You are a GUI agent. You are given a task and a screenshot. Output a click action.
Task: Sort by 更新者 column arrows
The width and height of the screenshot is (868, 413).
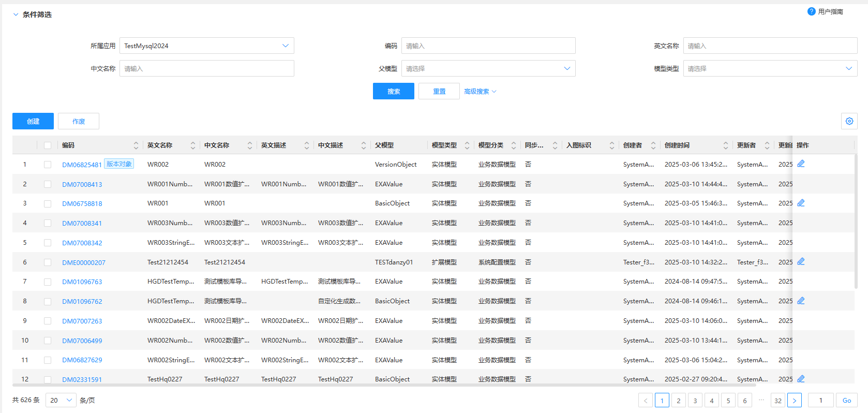click(767, 145)
